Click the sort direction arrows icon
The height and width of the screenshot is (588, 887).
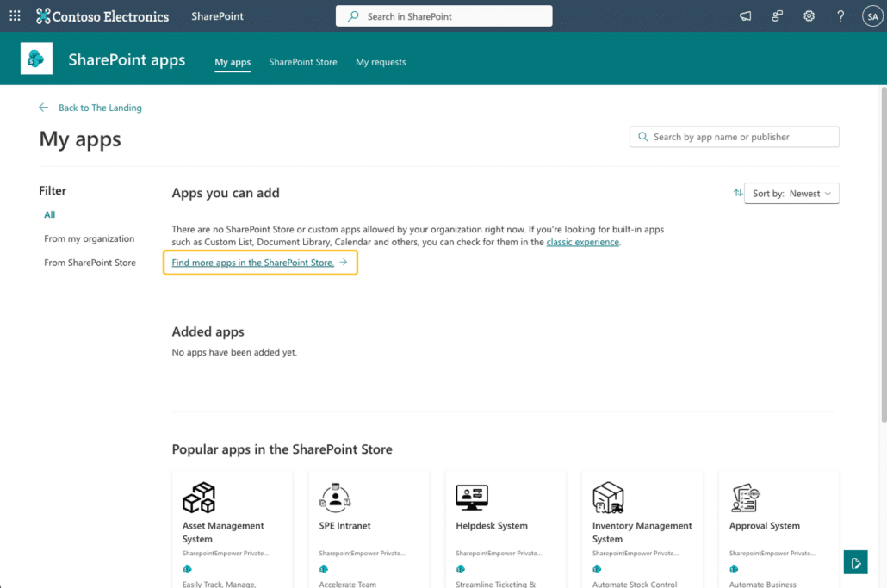tap(738, 194)
